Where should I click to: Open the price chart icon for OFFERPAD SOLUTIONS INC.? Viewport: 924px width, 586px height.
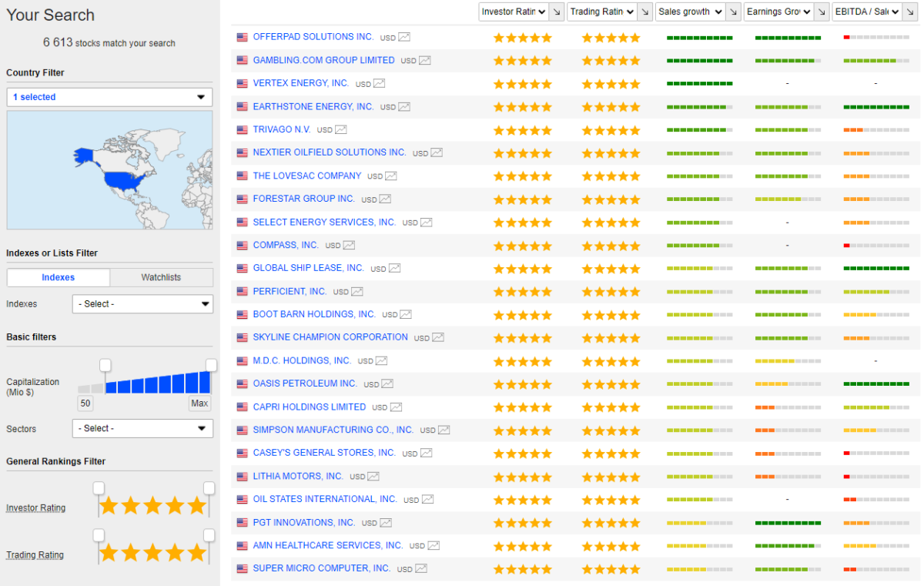[404, 37]
